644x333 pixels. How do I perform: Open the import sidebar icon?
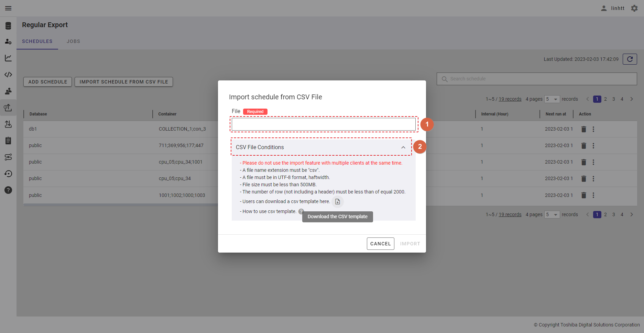(8, 124)
